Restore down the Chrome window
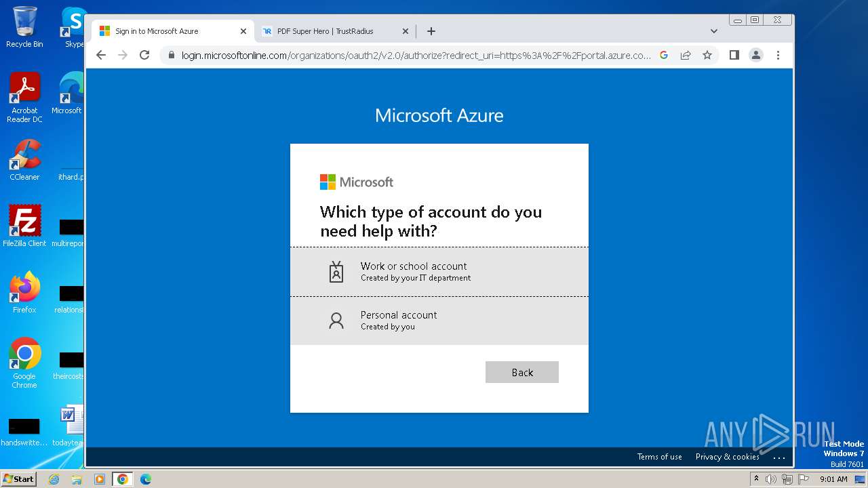Image resolution: width=868 pixels, height=488 pixels. (x=754, y=20)
